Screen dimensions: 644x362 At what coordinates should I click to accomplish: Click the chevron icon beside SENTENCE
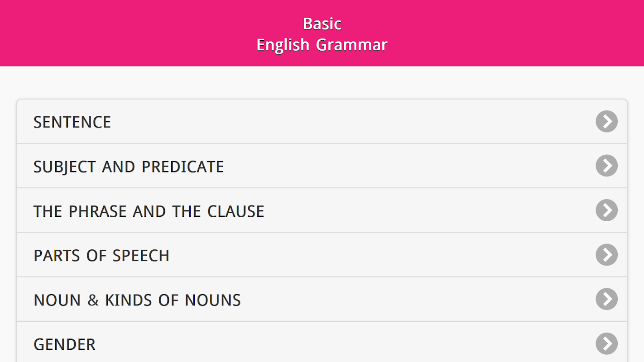pos(606,121)
